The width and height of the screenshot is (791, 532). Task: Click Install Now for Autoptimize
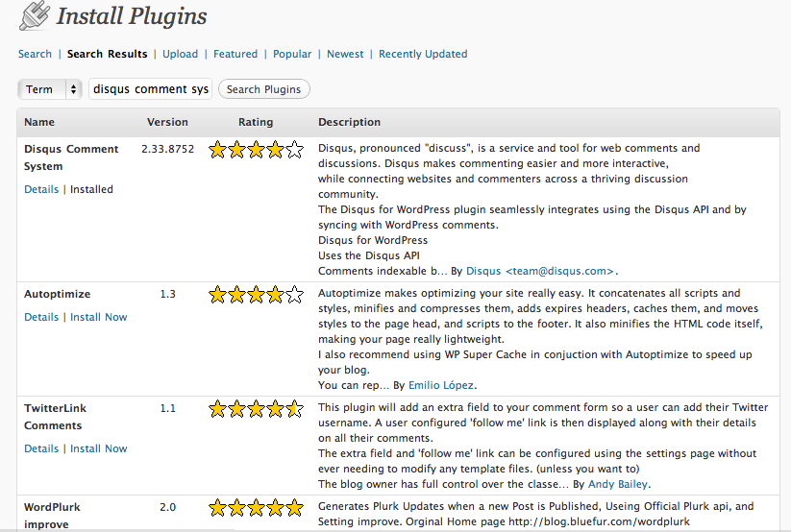pos(98,317)
